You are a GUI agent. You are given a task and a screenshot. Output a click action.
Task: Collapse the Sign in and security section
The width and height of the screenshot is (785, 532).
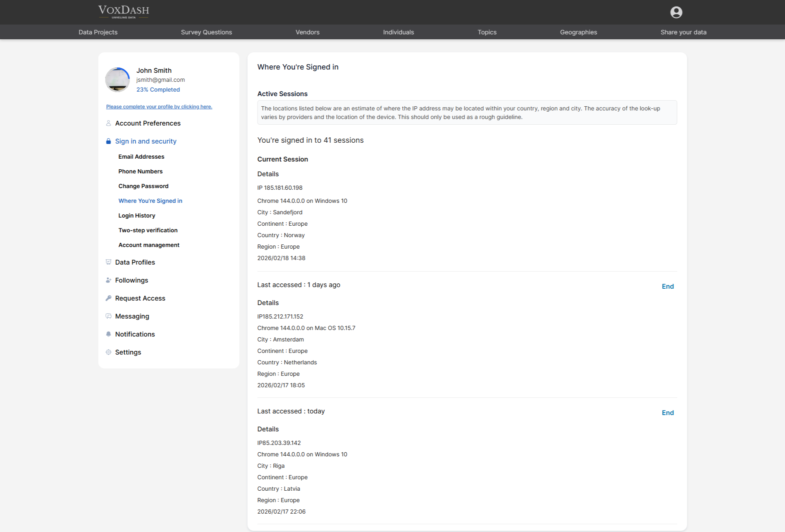146,141
